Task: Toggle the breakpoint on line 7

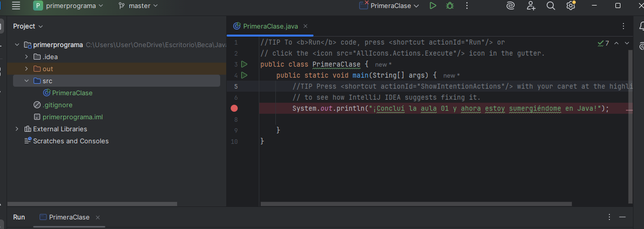Action: coord(234,108)
